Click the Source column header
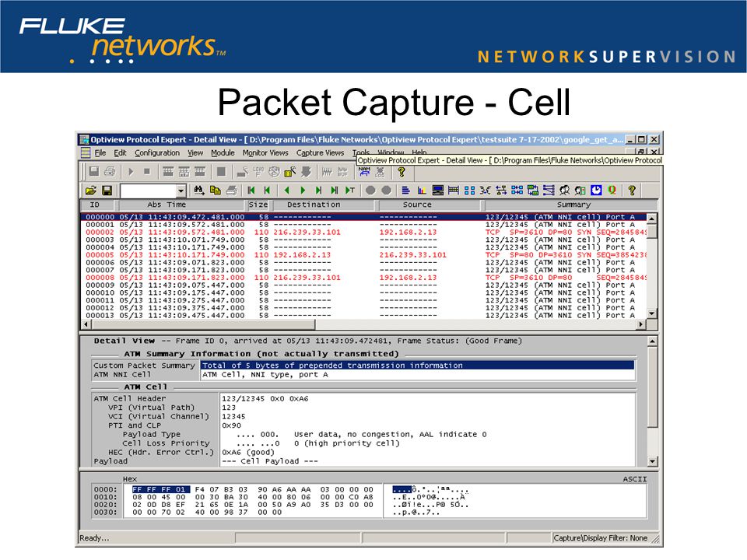 430,205
